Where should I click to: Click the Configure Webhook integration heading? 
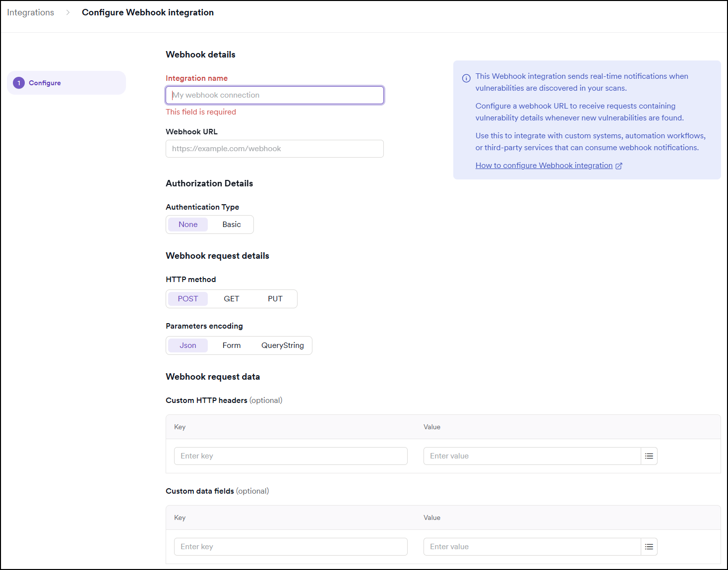pyautogui.click(x=147, y=12)
